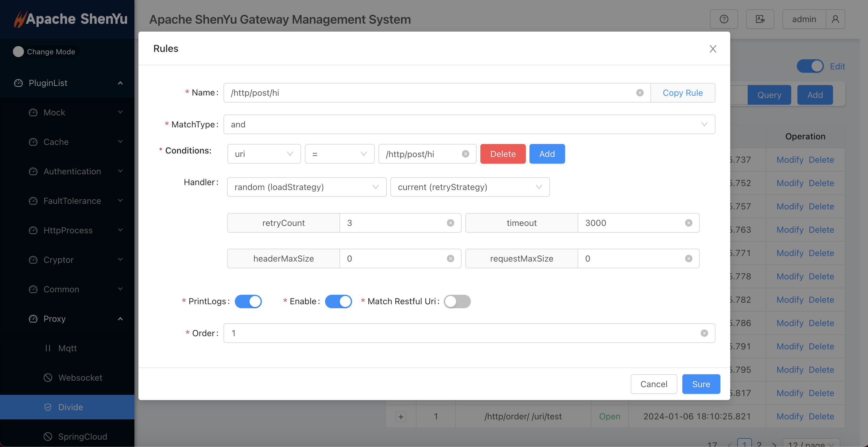Open the random (loadStrategy) dropdown

[306, 187]
